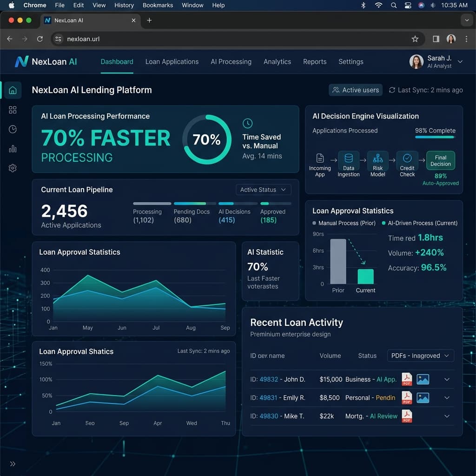Open the bar chart sidebar icon

[13, 149]
